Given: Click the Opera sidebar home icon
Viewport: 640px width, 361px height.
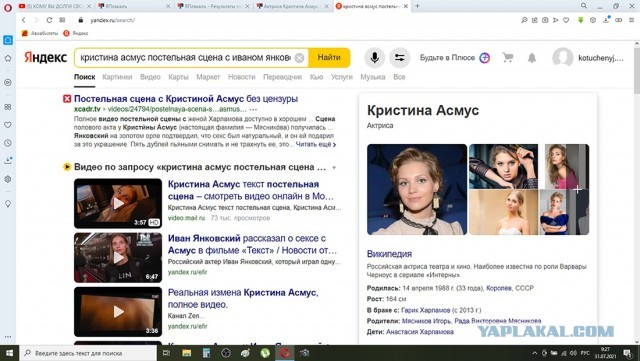Looking at the screenshot, I should click(8, 40).
